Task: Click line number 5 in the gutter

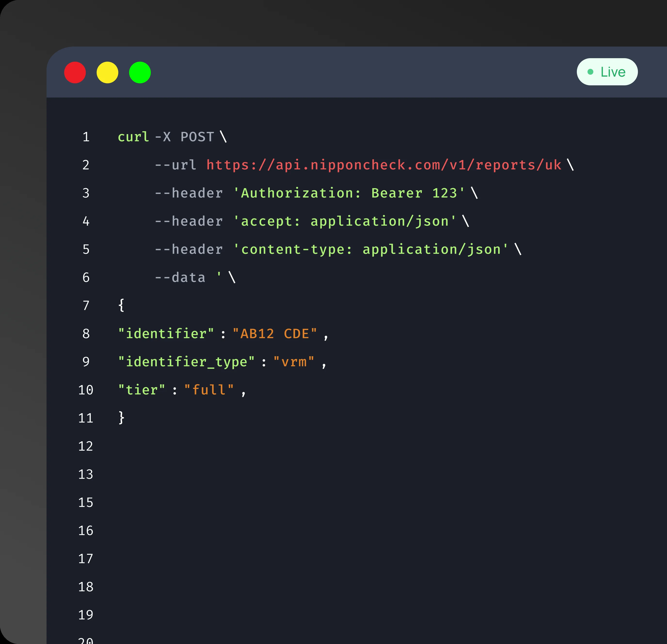Action: [86, 250]
